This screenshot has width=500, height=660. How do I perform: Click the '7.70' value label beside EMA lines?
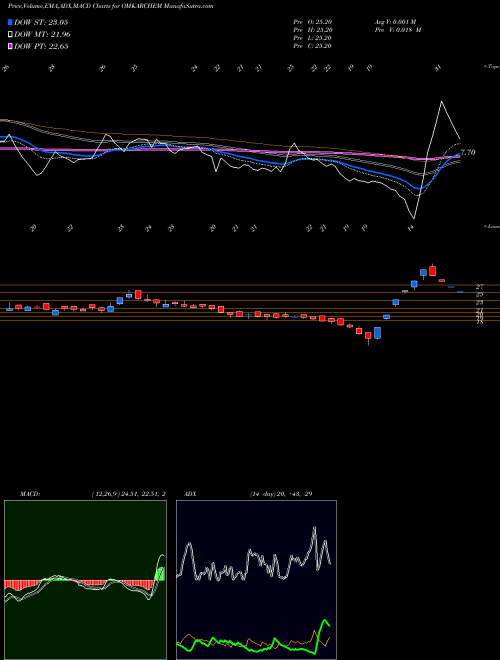point(468,152)
